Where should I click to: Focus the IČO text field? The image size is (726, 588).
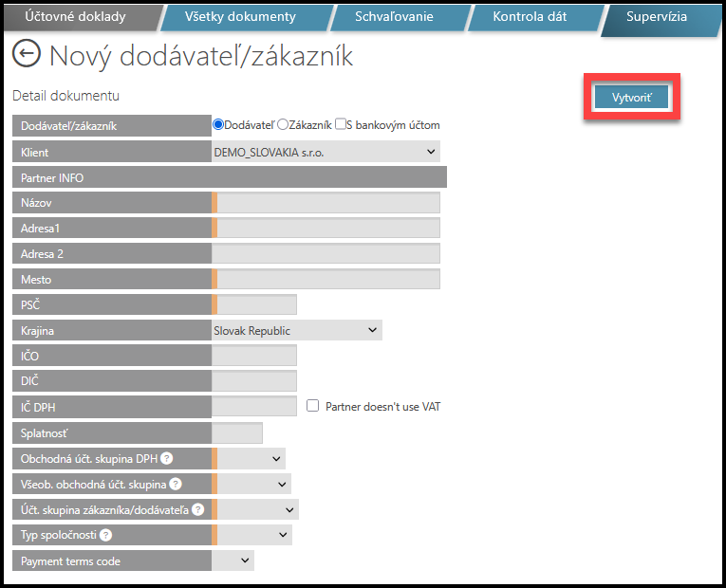pos(254,356)
